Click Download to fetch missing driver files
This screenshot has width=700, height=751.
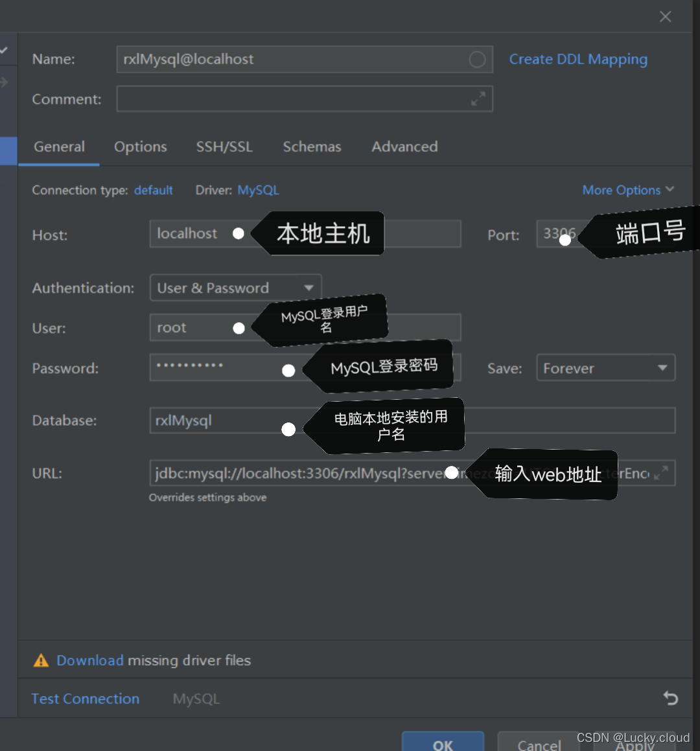pos(90,660)
